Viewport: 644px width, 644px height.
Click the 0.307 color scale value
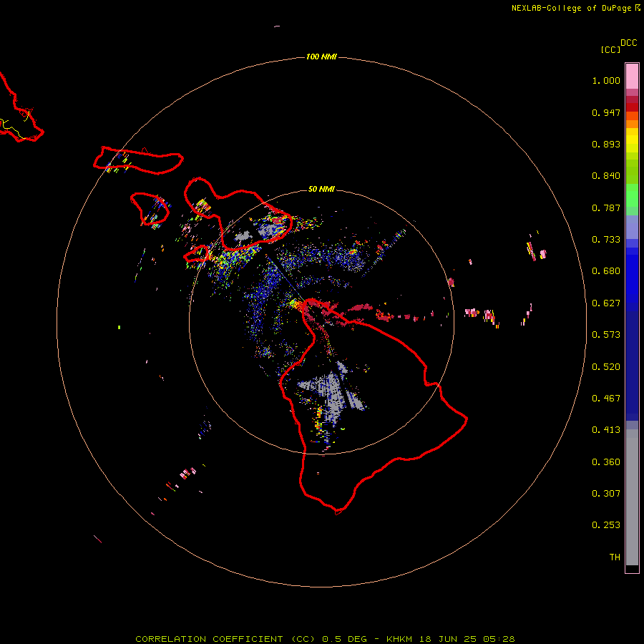tap(606, 494)
